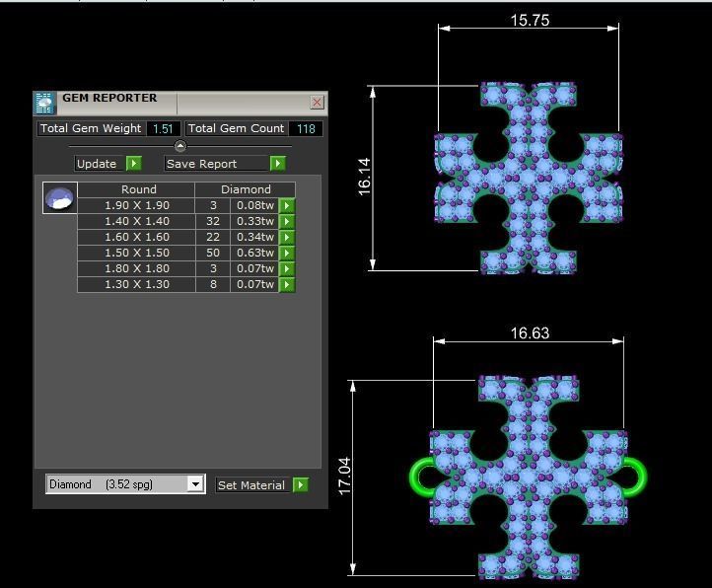This screenshot has width=712, height=588.
Task: Click the 0.34tw weight cell
Action: click(254, 237)
